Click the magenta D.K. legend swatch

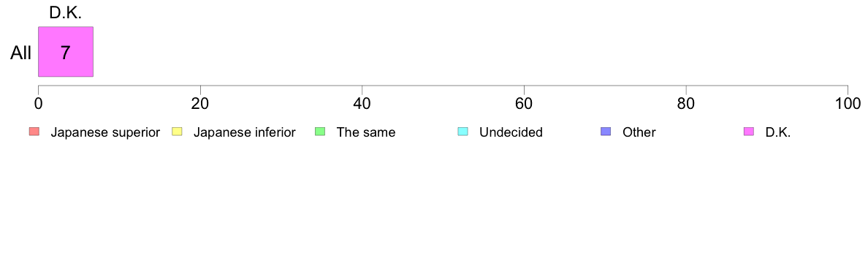pos(749,132)
